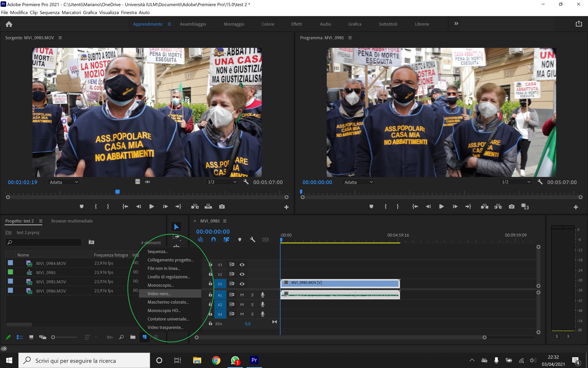Viewport: 588px width, 368px height.
Task: Select Drag Audio Only waveform icon
Action: [147, 182]
